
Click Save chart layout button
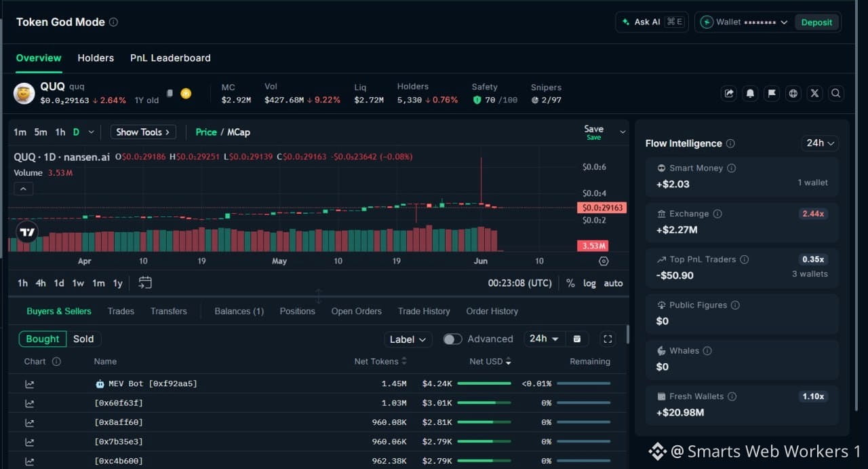pos(593,132)
